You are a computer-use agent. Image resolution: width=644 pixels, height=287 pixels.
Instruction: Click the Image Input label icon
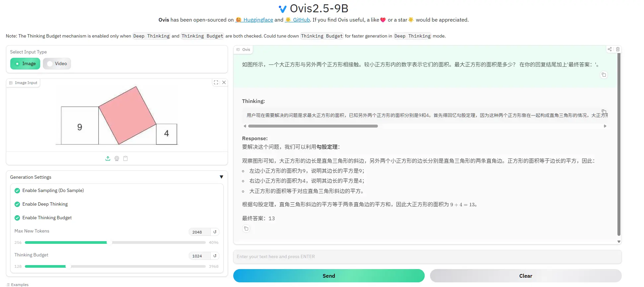pyautogui.click(x=11, y=83)
